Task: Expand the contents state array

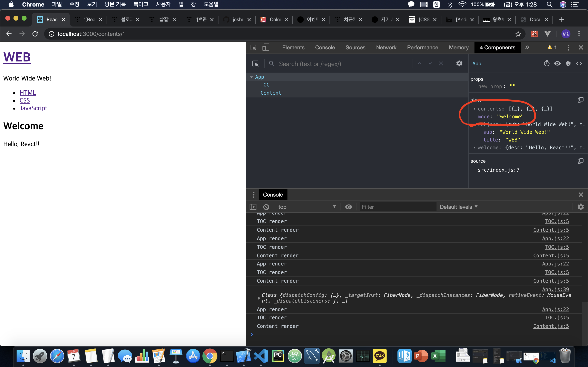Action: [x=474, y=109]
